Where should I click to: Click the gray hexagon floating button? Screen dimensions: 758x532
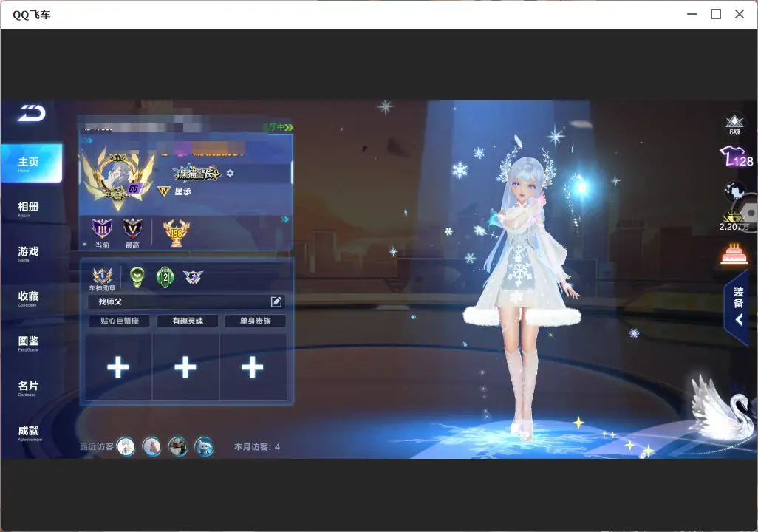pyautogui.click(x=751, y=213)
